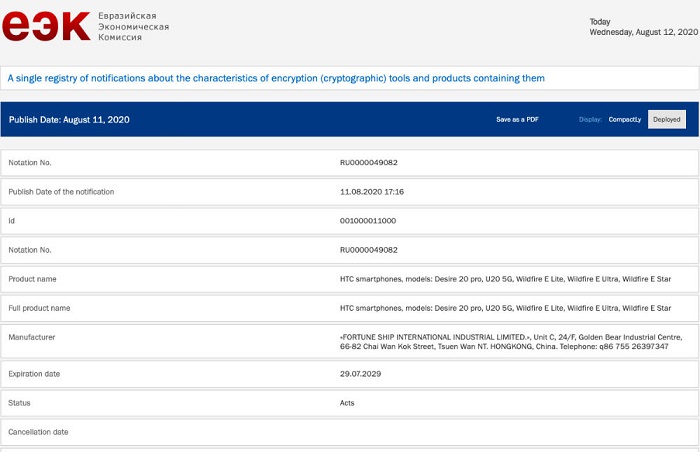
Task: Click the 'Product name' row label
Action: click(32, 279)
